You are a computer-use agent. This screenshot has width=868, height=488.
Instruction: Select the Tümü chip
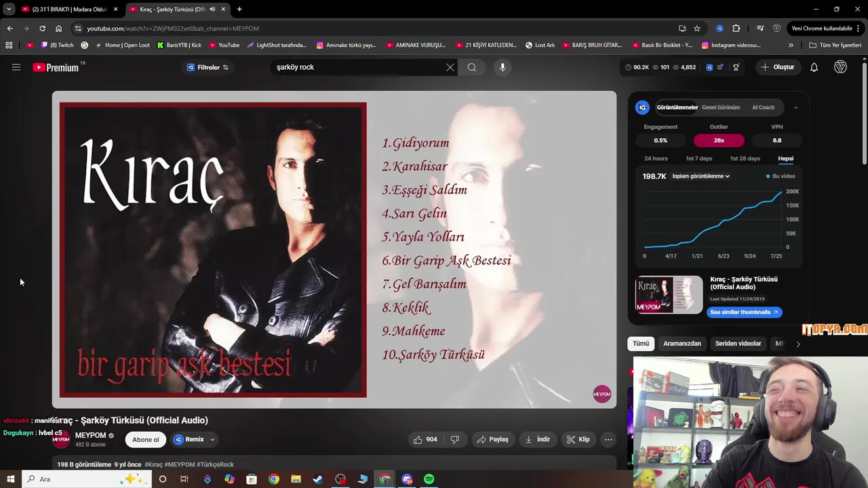coord(641,344)
